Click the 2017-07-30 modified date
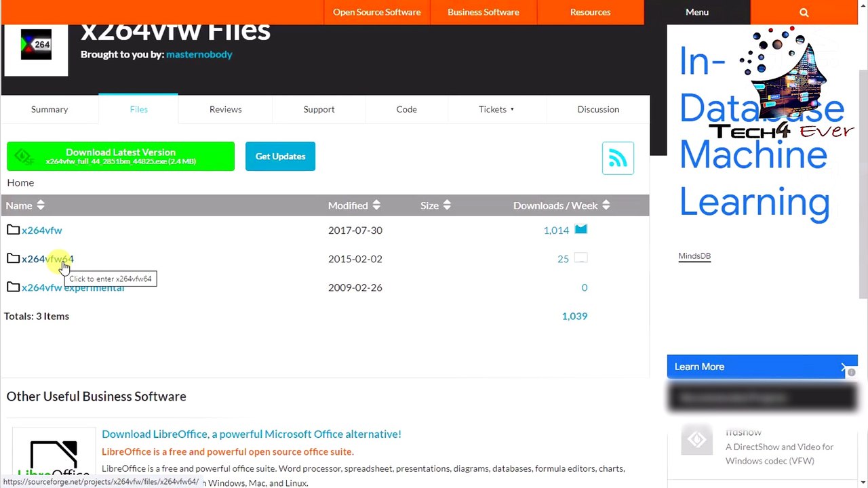This screenshot has width=868, height=488. [355, 230]
